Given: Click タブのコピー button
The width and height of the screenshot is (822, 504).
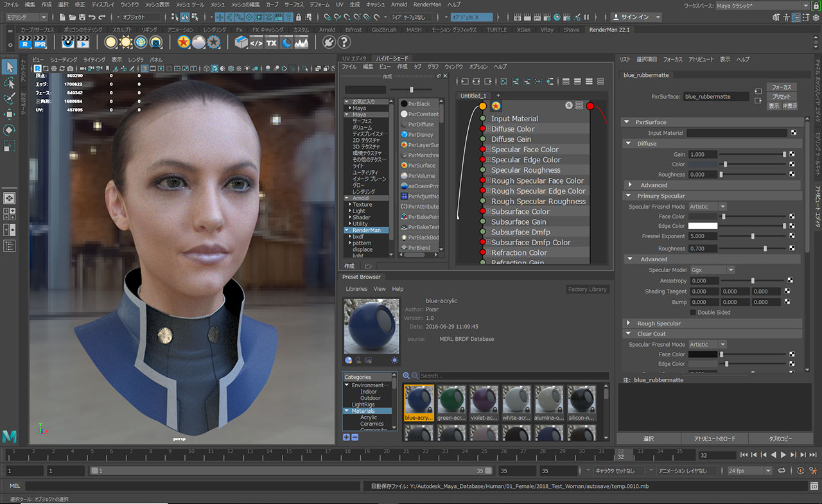Looking at the screenshot, I should coord(780,439).
